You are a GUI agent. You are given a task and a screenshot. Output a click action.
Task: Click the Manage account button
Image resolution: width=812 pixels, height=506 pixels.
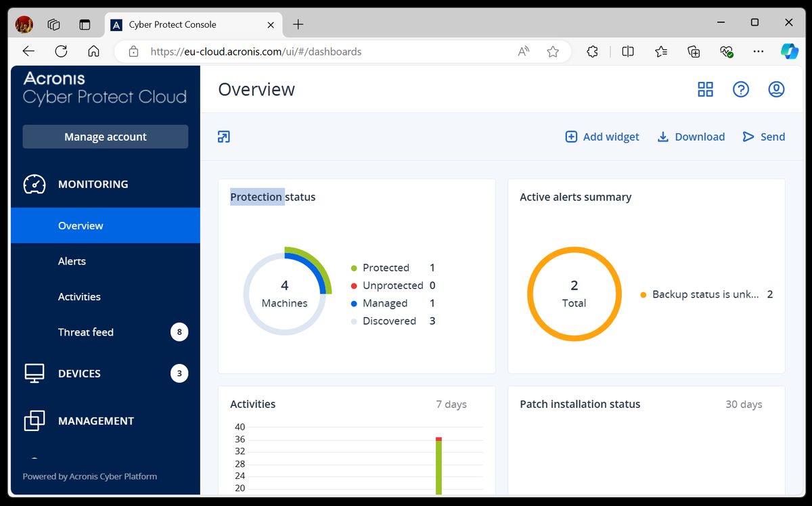pos(105,136)
